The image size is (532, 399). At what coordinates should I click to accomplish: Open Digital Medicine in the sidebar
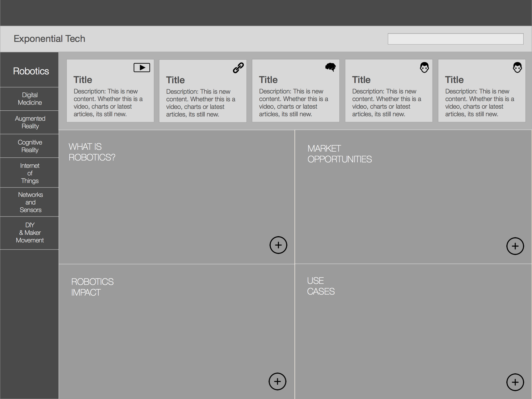click(x=29, y=99)
